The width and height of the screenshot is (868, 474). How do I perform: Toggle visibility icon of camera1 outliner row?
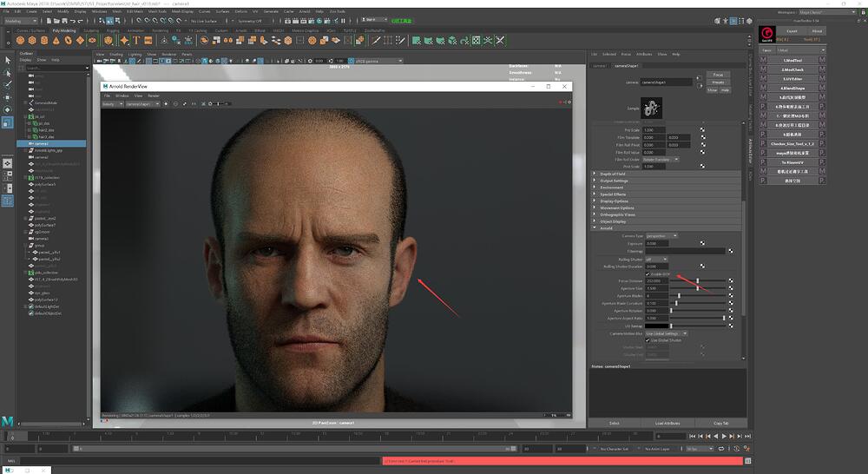(x=31, y=143)
